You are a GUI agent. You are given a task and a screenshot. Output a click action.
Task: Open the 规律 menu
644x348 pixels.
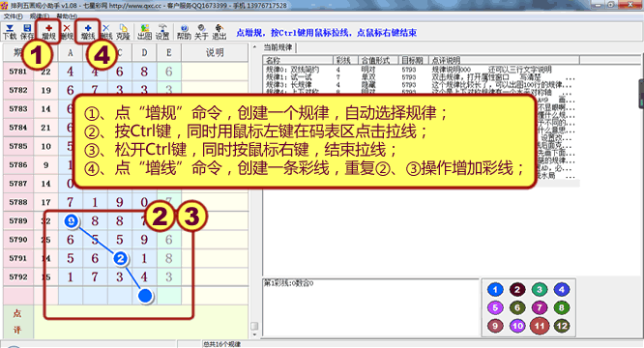pyautogui.click(x=40, y=16)
